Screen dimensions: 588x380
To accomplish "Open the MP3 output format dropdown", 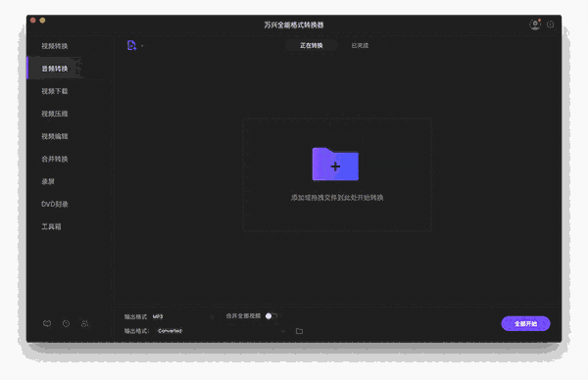I will point(184,316).
